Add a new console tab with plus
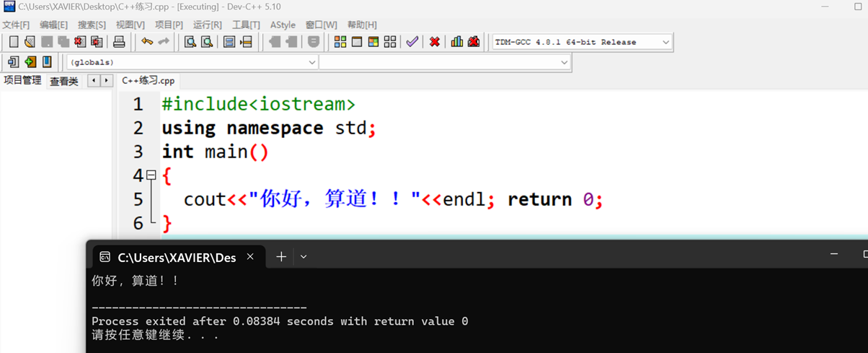868x353 pixels. click(281, 257)
